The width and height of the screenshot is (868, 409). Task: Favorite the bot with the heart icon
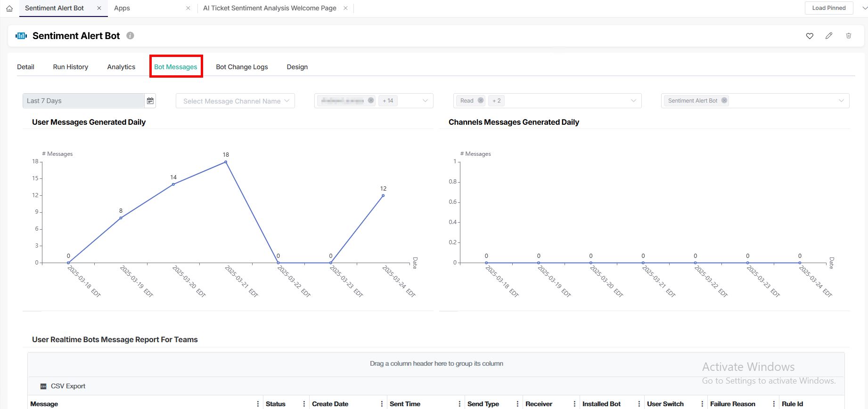pos(810,36)
